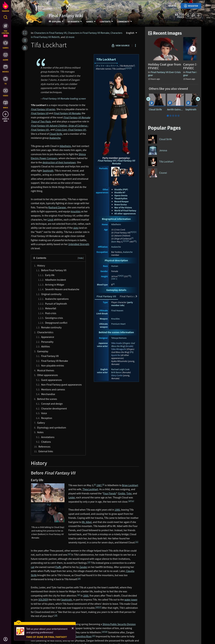The height and width of the screenshot is (644, 215).
Task: Open the Unbridled Strength link
Action: point(79,244)
